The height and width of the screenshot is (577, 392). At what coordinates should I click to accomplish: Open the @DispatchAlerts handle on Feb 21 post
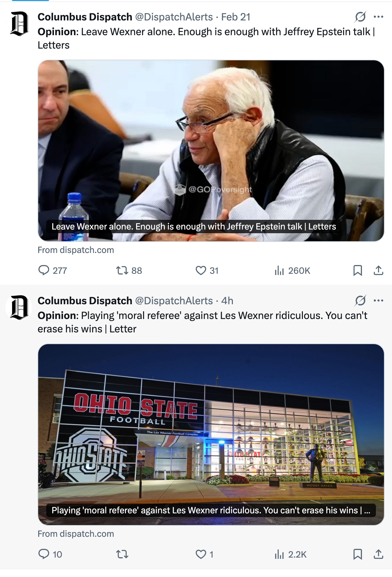[x=174, y=17]
